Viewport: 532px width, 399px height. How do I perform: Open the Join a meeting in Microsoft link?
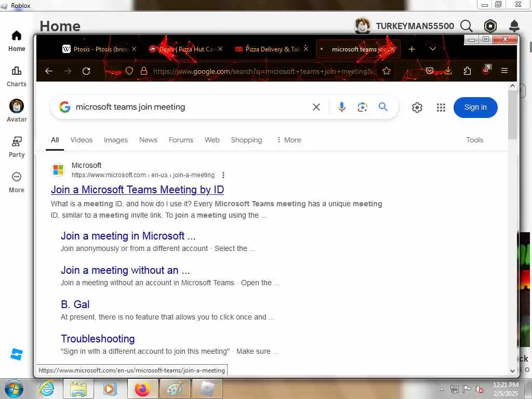click(x=128, y=236)
